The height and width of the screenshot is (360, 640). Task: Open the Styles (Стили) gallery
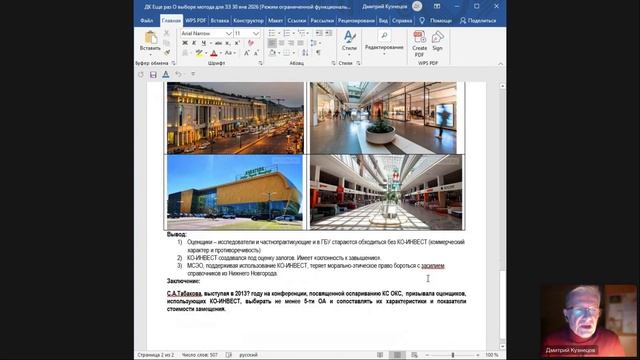pyautogui.click(x=349, y=42)
